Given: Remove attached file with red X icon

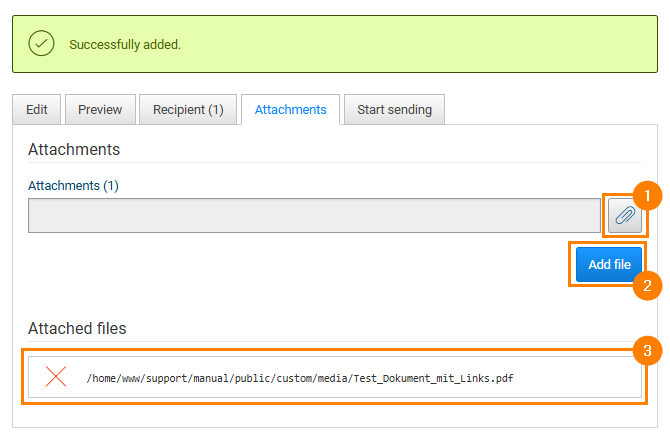Looking at the screenshot, I should point(56,377).
